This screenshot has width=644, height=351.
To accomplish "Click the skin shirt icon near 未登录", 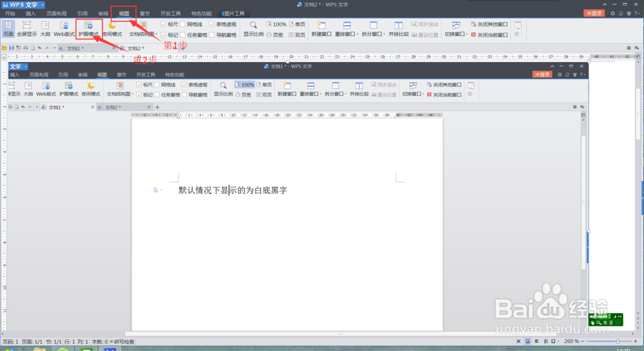I will 629,14.
